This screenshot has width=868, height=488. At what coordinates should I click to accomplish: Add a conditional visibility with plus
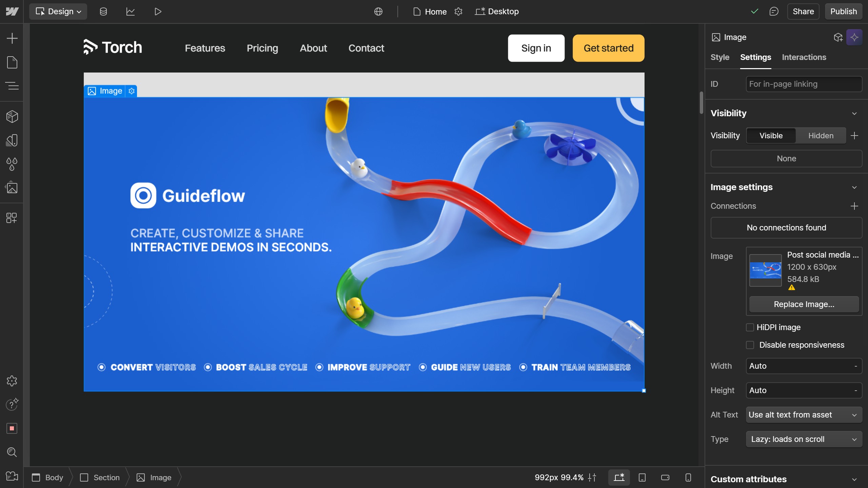pyautogui.click(x=854, y=136)
